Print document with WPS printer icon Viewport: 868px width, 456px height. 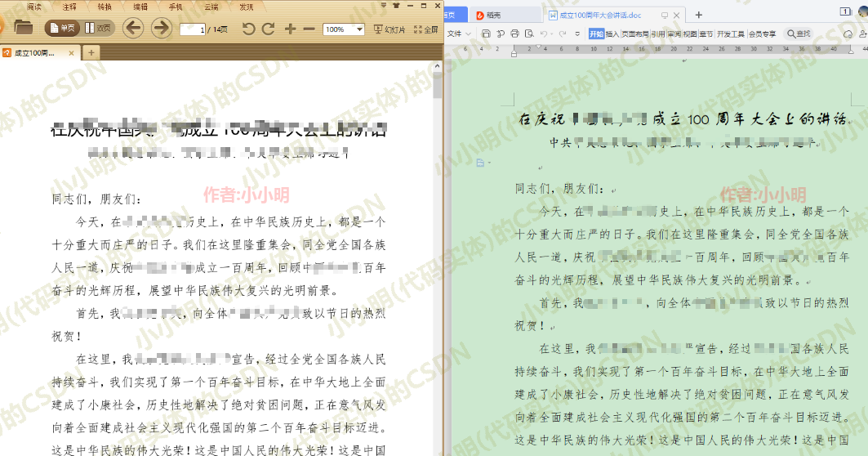coord(514,34)
